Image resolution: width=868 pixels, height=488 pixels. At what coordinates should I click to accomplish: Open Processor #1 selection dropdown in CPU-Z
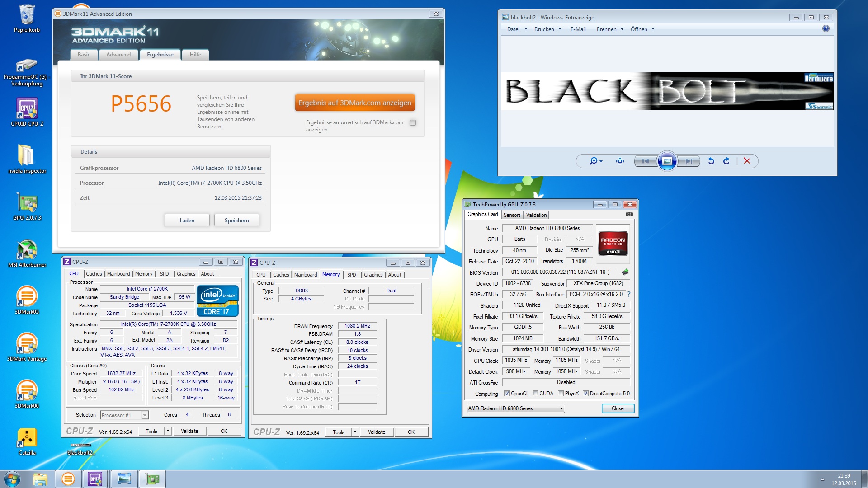pyautogui.click(x=124, y=415)
